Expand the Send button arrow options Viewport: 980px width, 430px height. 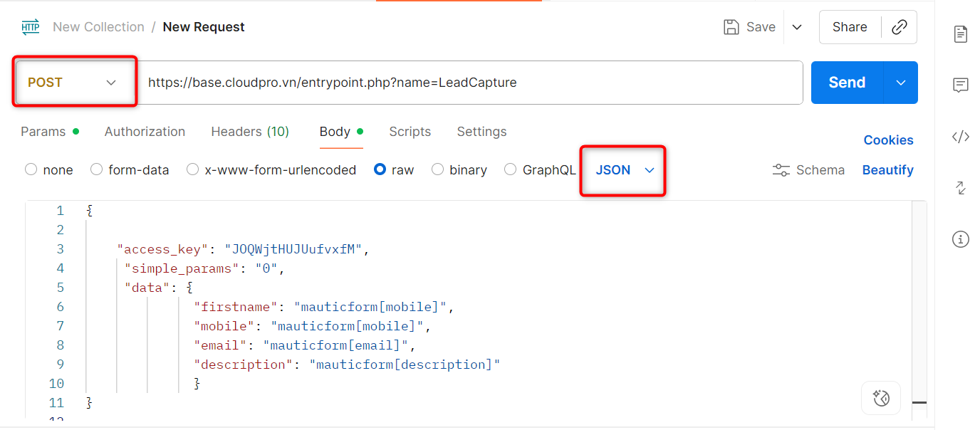point(901,83)
